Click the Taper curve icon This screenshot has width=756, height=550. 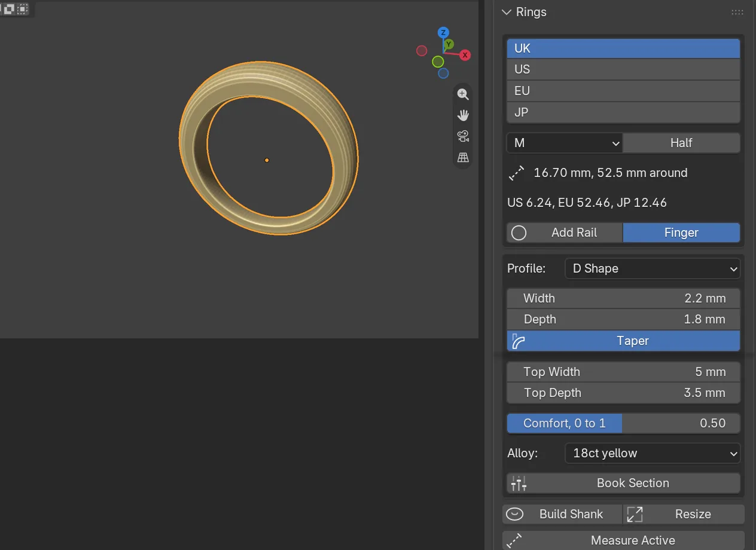click(519, 341)
